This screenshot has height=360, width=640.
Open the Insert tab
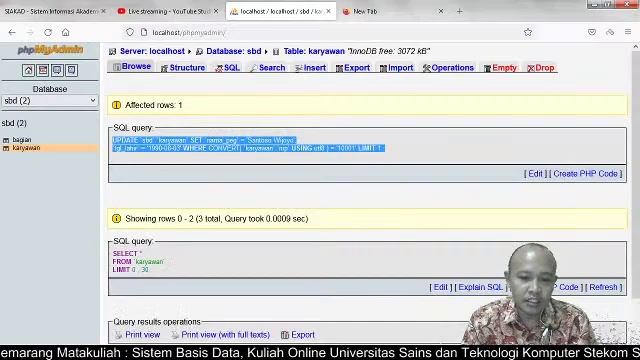pos(311,68)
